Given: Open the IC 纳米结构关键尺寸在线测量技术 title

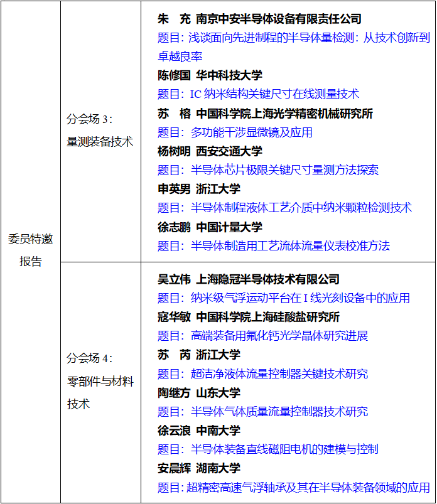Looking at the screenshot, I should [x=258, y=94].
